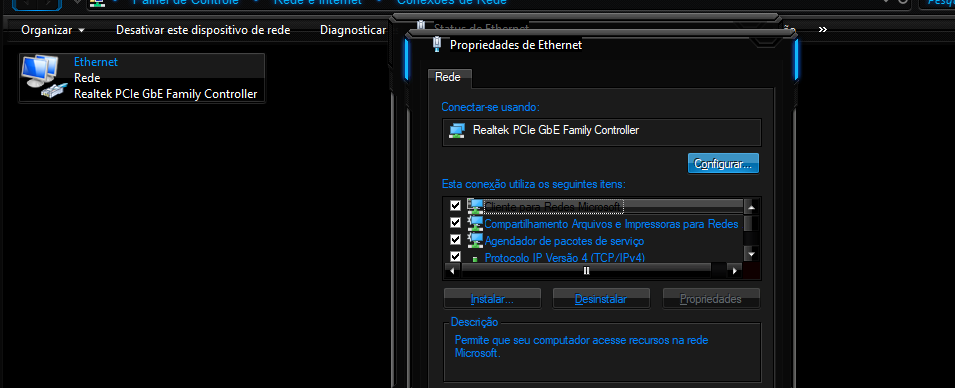Viewport: 955px width, 388px height.
Task: Click 'Realtek PCIe GbE Family Controller' under the Ethernet connection
Action: pos(166,94)
